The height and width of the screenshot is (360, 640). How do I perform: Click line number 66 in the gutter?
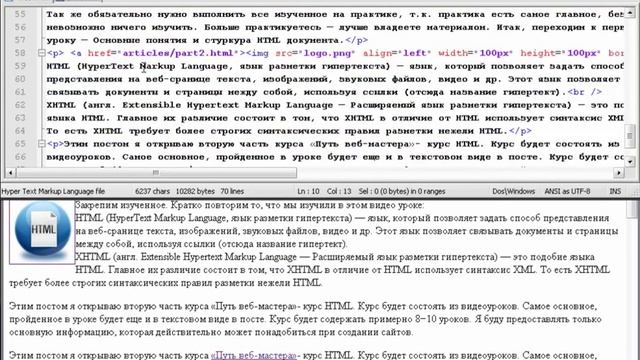coord(20,157)
